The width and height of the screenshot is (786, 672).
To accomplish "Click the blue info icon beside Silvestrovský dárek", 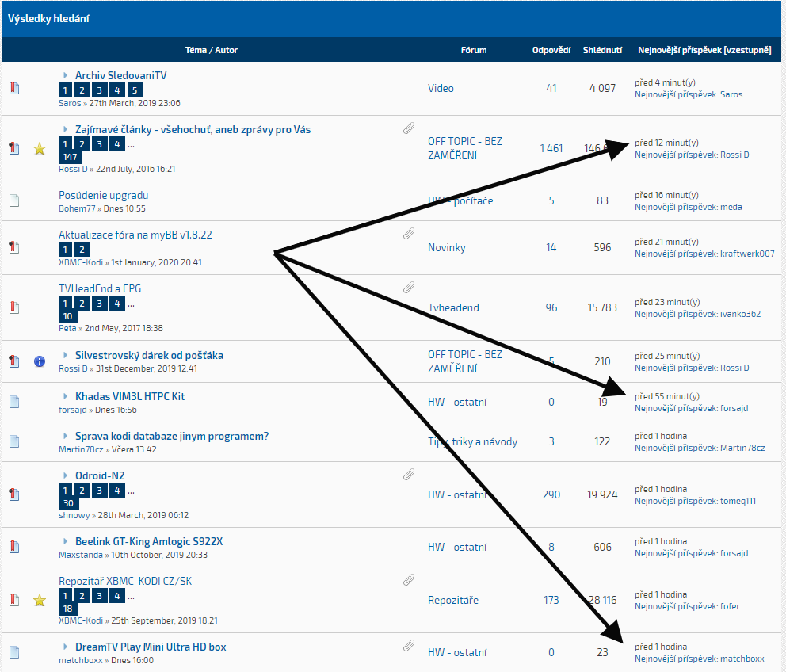I will click(x=40, y=361).
